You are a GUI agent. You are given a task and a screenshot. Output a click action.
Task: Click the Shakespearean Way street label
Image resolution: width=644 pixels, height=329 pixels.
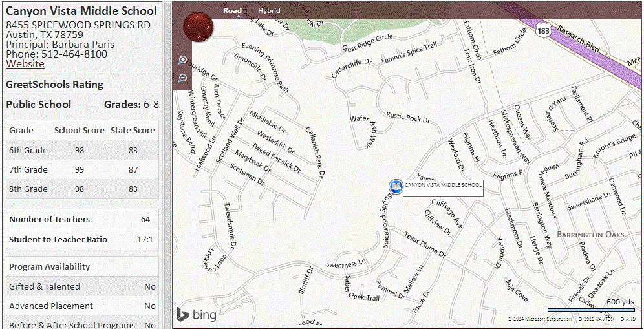tap(516, 138)
